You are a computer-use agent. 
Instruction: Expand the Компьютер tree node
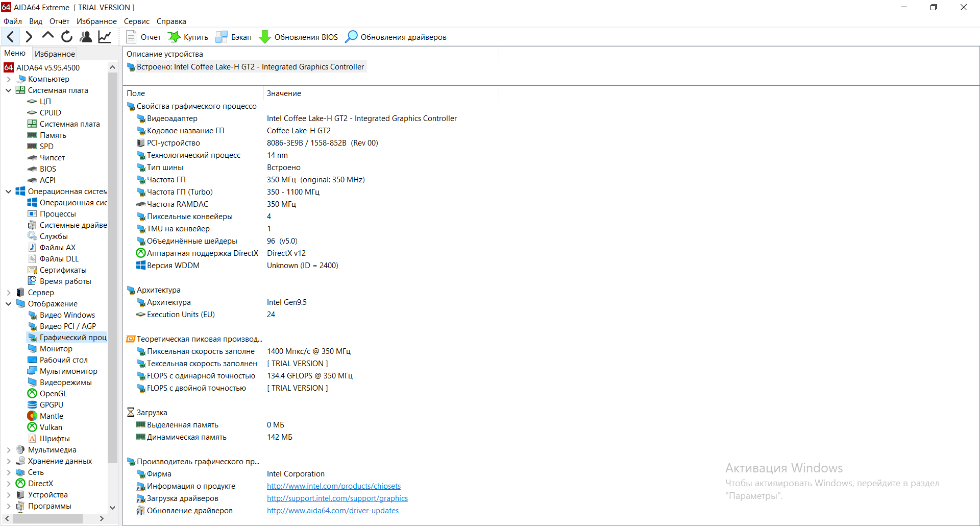coord(9,79)
